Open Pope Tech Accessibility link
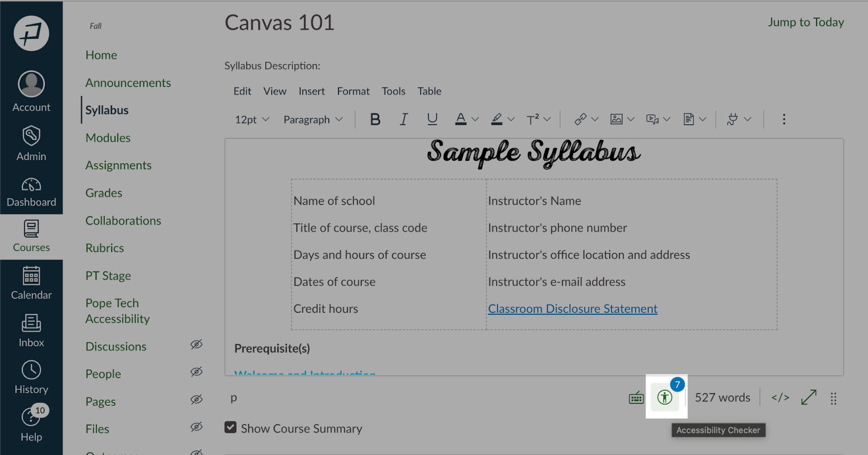868x455 pixels. click(118, 311)
